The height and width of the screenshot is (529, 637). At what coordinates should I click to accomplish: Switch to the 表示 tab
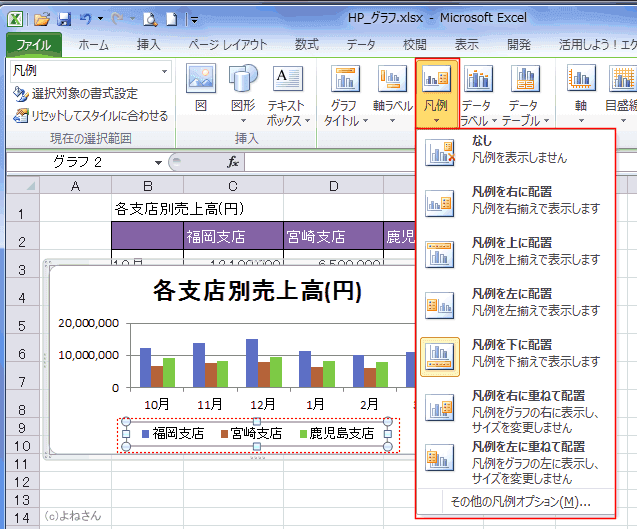pos(466,44)
